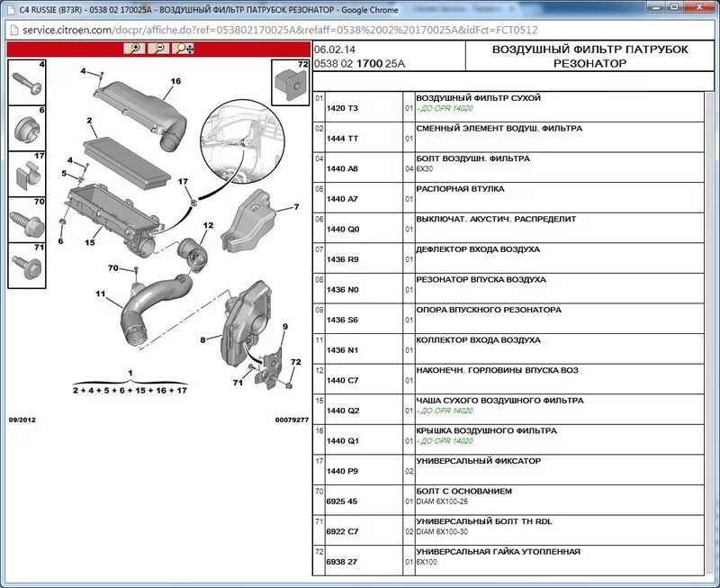The width and height of the screenshot is (720, 588).
Task: Click 'РЕЗОНАТОР ВПУСКА ВОЗДУХА' description
Action: coord(481,279)
